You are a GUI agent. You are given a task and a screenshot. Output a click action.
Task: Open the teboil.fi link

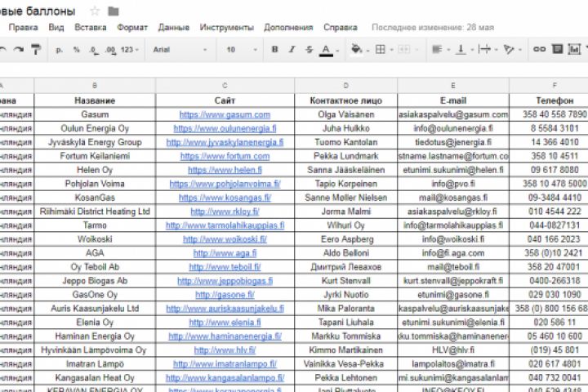(x=225, y=267)
